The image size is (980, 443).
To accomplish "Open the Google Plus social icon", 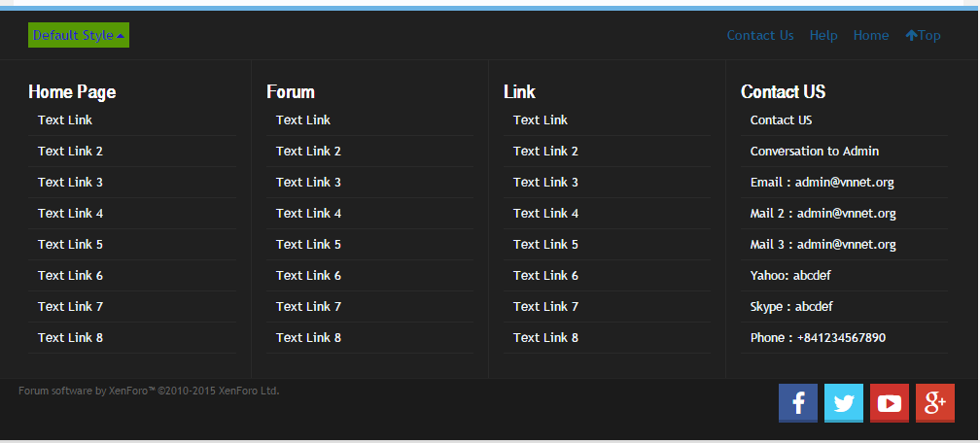I will [934, 403].
